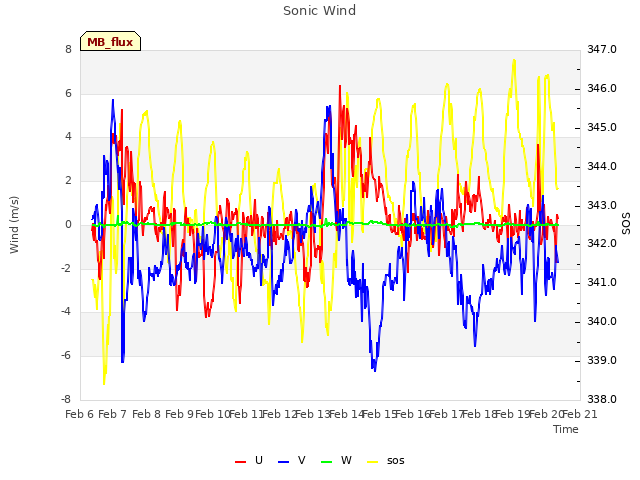This screenshot has height=480, width=640.
Task: Click the -8 left axis value
Action: pyautogui.click(x=66, y=399)
